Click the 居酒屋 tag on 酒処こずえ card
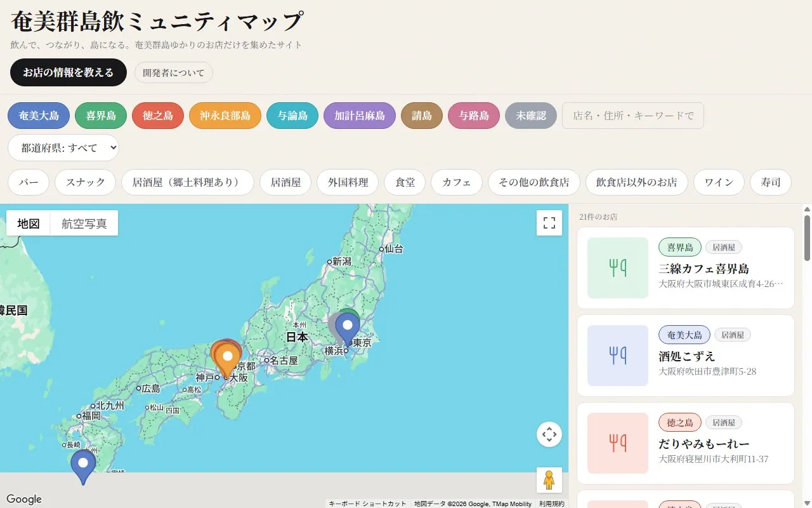 coord(733,335)
